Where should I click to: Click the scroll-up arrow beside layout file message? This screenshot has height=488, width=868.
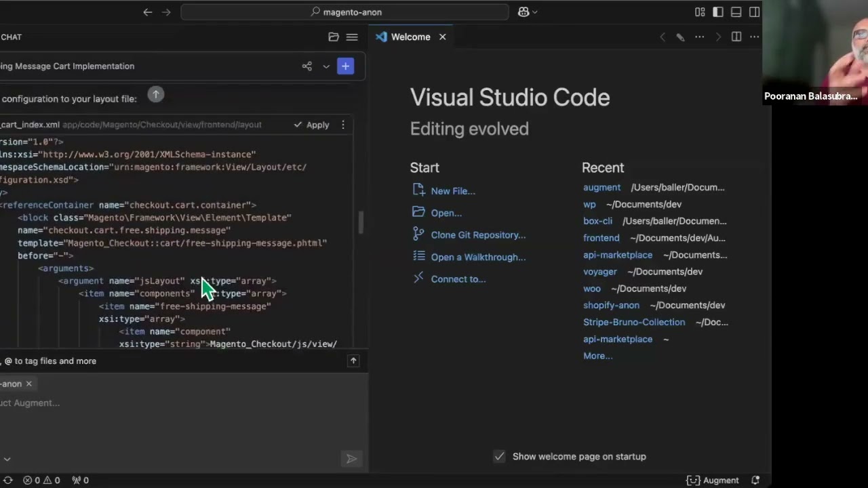[156, 95]
